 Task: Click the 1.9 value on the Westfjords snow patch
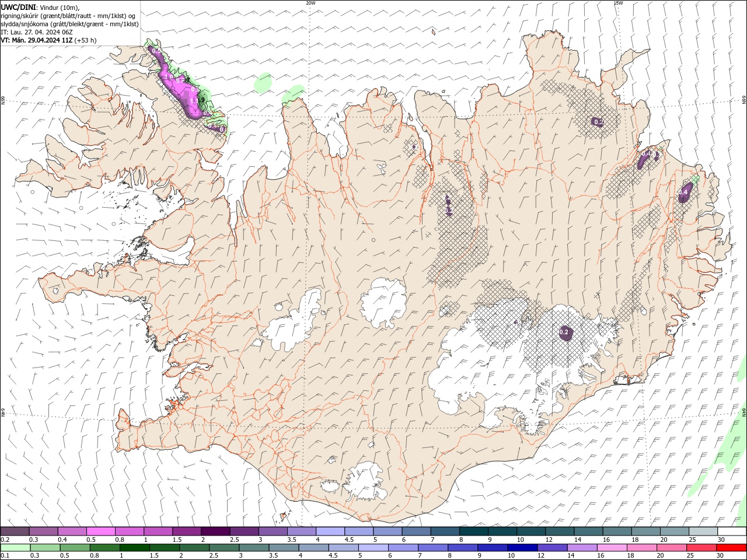(x=200, y=100)
